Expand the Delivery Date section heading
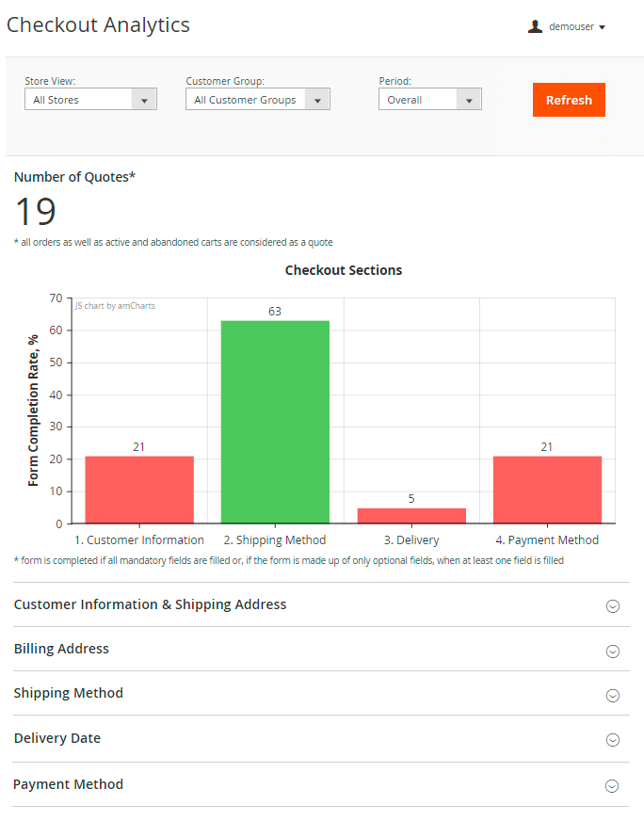Viewport: 644px width, 821px height. coord(57,738)
